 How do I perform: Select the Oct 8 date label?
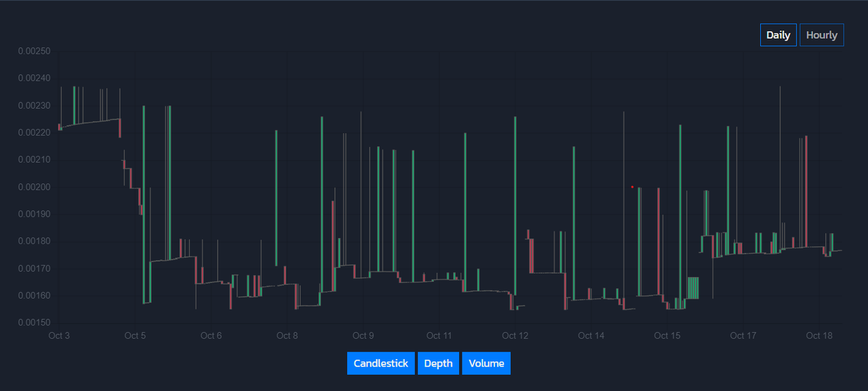(287, 335)
